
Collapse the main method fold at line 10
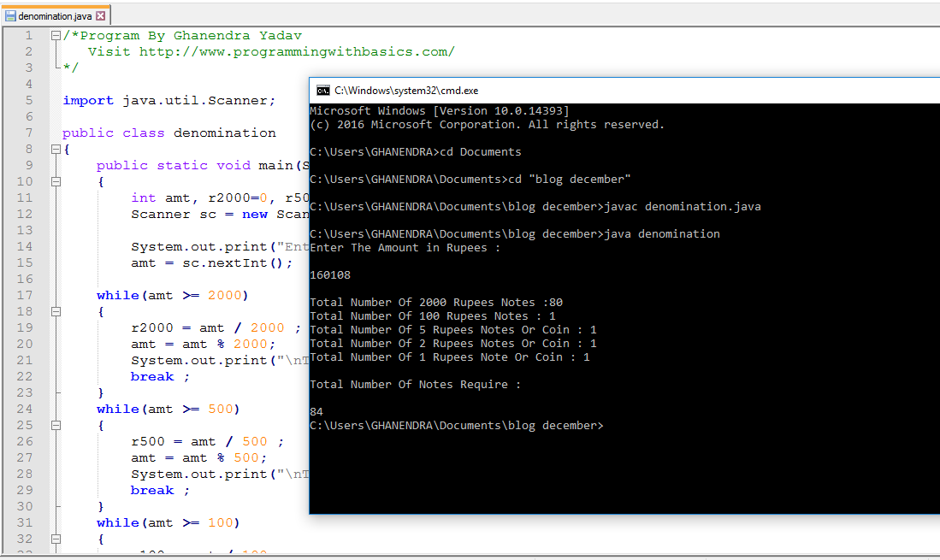(x=56, y=181)
